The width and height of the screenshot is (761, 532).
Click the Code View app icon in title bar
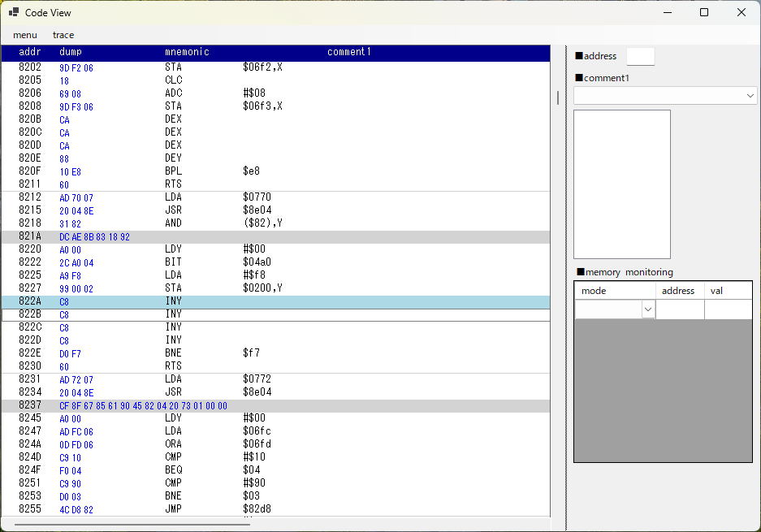pyautogui.click(x=14, y=12)
